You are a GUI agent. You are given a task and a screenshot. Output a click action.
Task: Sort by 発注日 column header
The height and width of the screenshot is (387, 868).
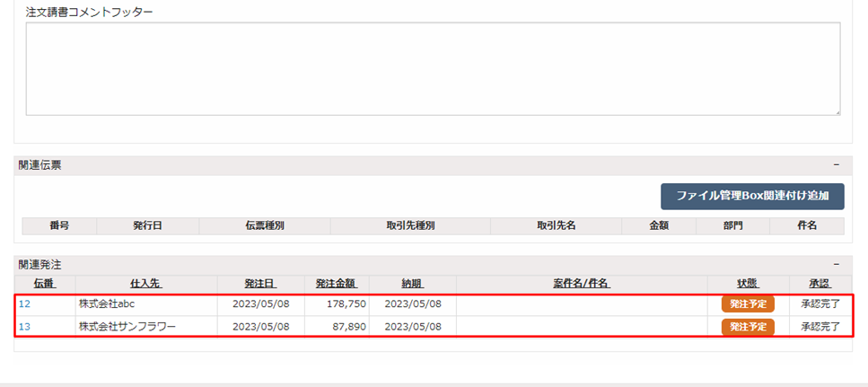click(x=260, y=284)
